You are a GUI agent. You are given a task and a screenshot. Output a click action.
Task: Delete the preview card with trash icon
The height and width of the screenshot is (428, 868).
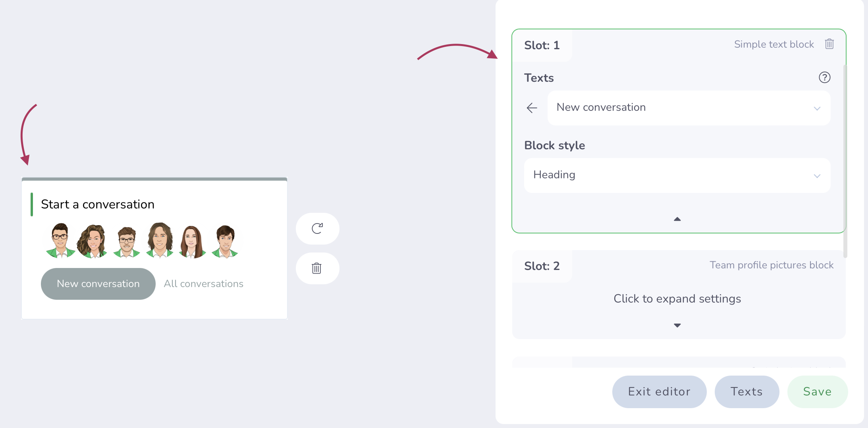tap(317, 268)
